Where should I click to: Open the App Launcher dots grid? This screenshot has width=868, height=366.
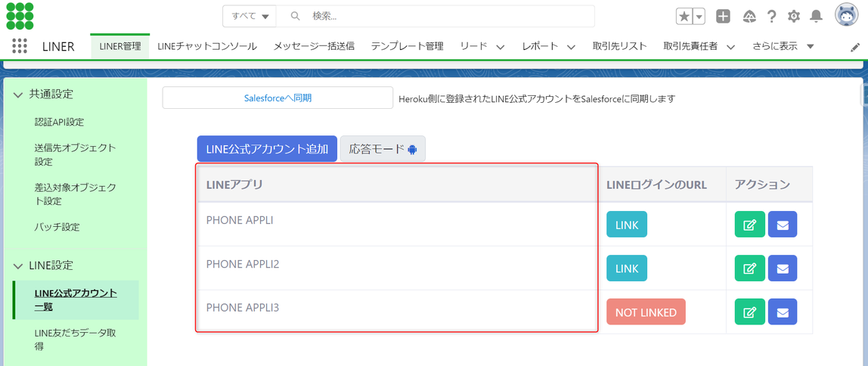point(20,46)
